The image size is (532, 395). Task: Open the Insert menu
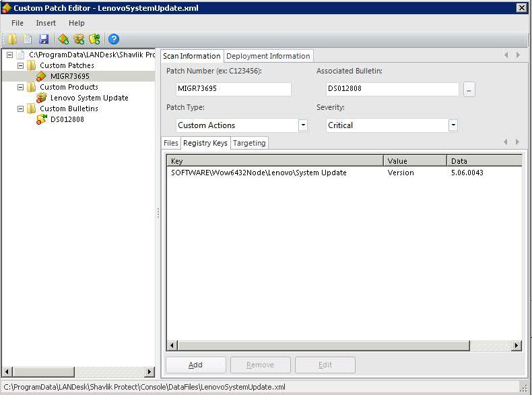click(46, 23)
